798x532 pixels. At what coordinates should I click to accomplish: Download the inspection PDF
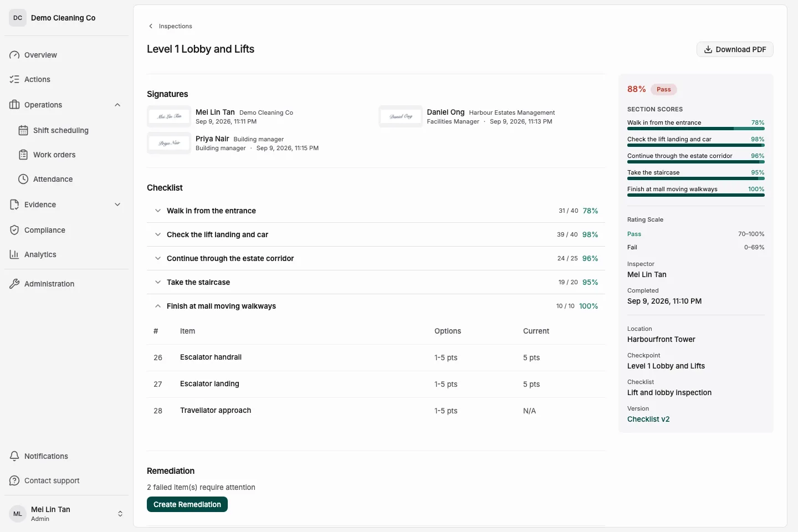click(735, 49)
